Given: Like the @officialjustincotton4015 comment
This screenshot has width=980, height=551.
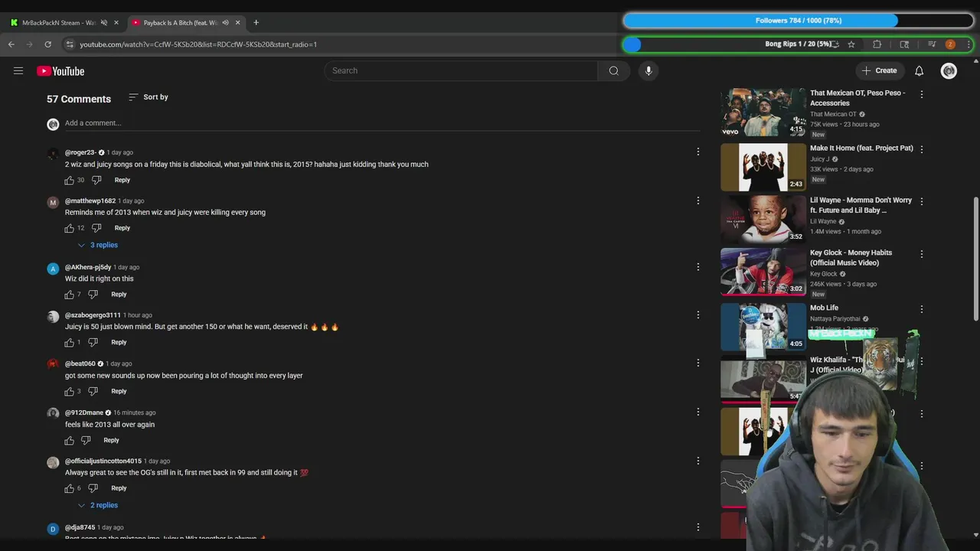Looking at the screenshot, I should point(70,488).
